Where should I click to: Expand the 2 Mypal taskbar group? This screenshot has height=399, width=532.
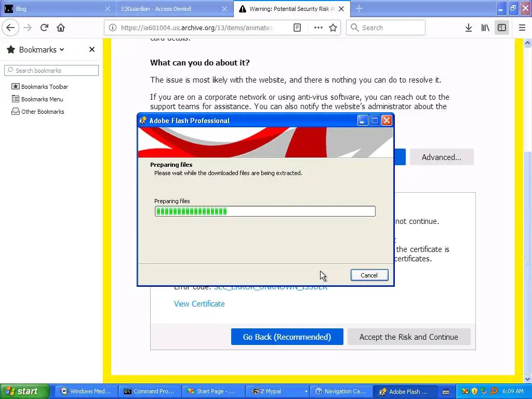(x=306, y=391)
